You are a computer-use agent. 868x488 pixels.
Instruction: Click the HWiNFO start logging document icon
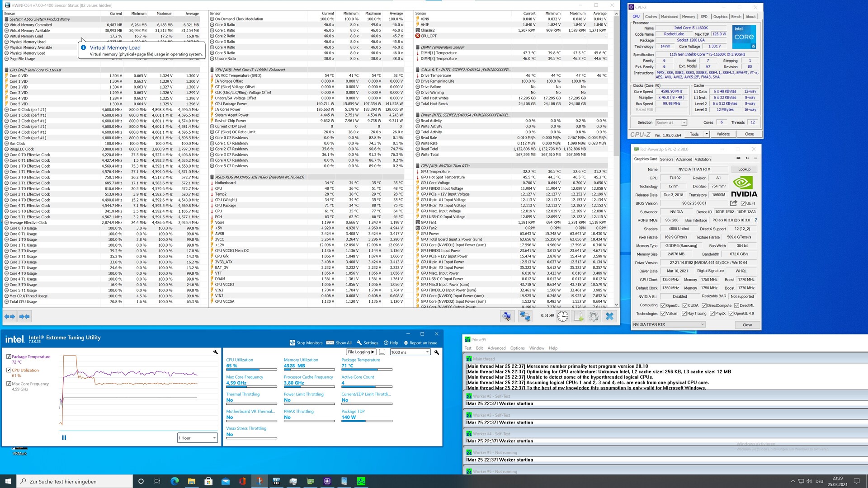pos(578,317)
